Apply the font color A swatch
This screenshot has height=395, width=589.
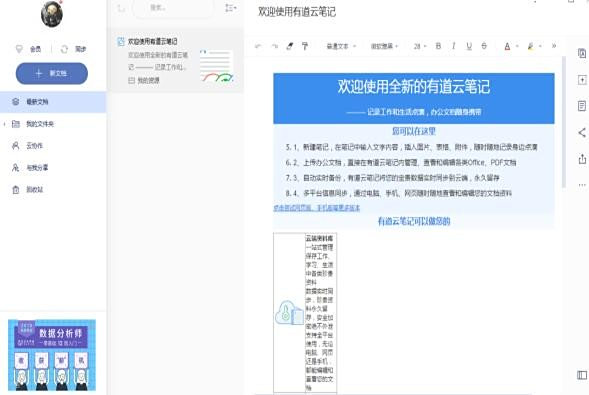(507, 46)
